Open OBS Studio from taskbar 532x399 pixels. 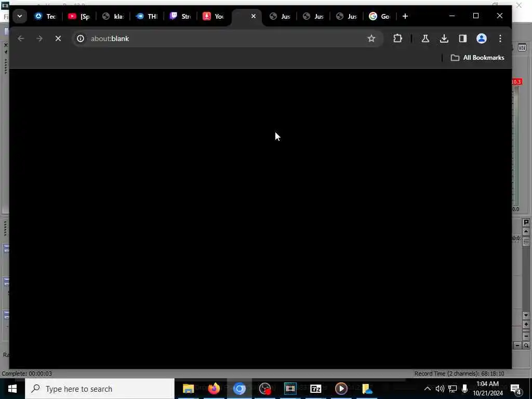click(264, 389)
